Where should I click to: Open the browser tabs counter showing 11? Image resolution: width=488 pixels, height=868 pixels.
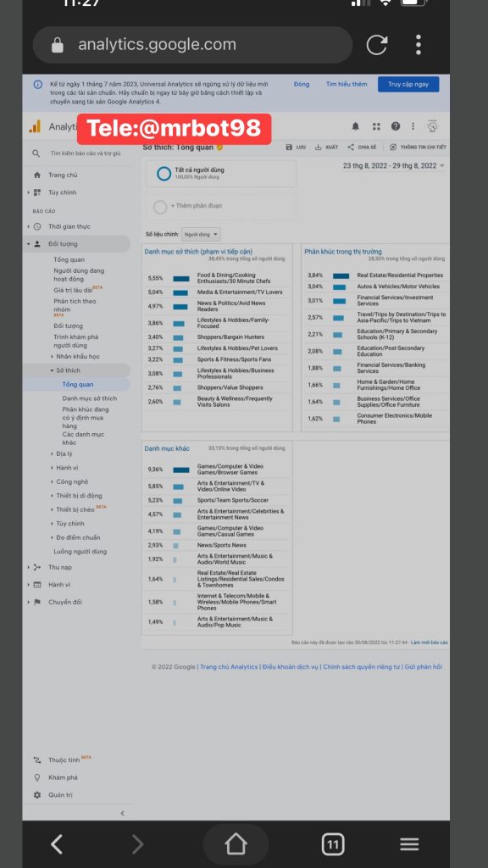[332, 844]
